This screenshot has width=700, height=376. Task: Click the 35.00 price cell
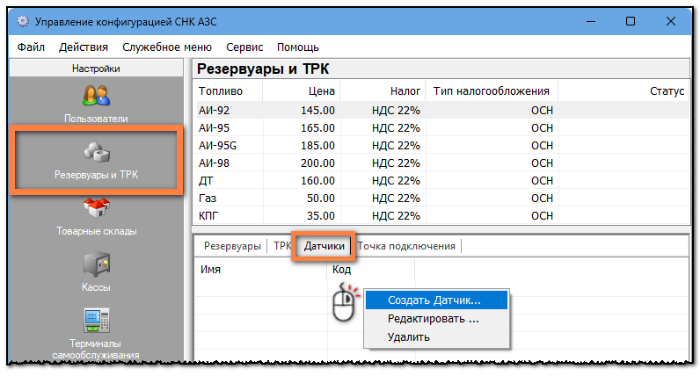pyautogui.click(x=321, y=216)
